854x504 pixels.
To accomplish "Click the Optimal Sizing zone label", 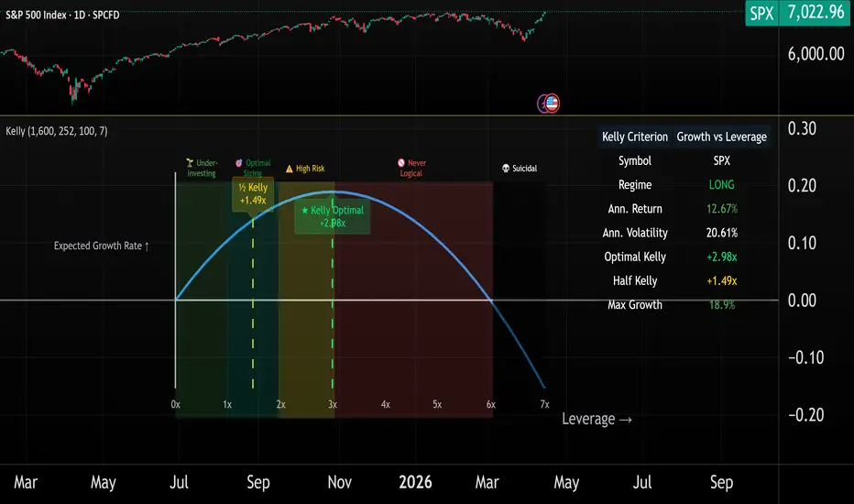I will point(253,168).
